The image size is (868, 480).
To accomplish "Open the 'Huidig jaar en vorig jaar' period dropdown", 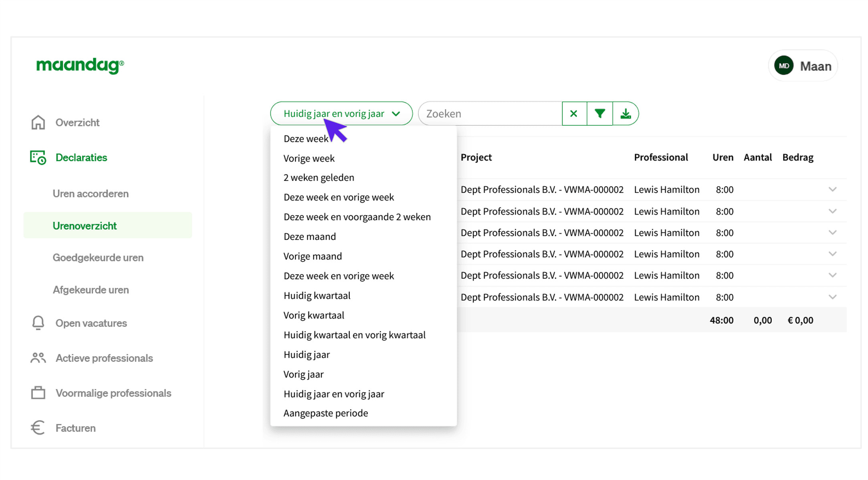I will point(341,114).
